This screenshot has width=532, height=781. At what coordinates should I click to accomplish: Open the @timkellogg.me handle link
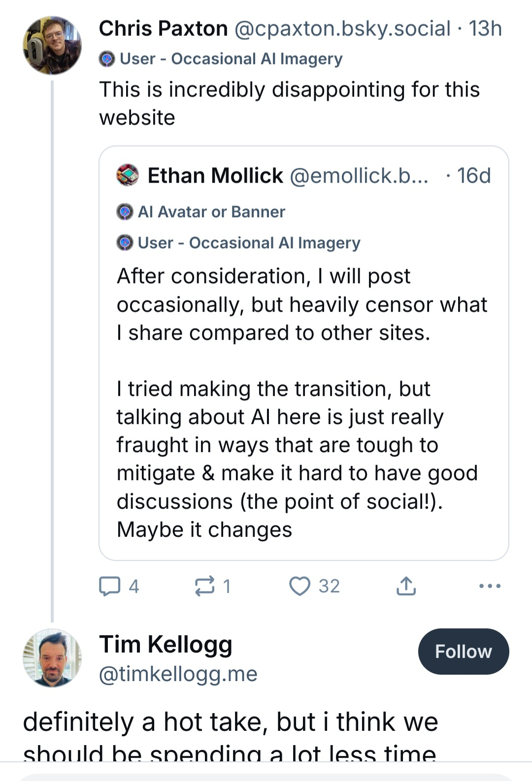click(x=178, y=674)
